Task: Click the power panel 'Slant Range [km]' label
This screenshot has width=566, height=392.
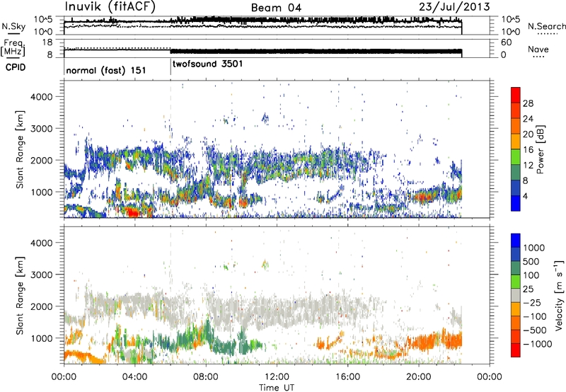Action: [x=20, y=149]
